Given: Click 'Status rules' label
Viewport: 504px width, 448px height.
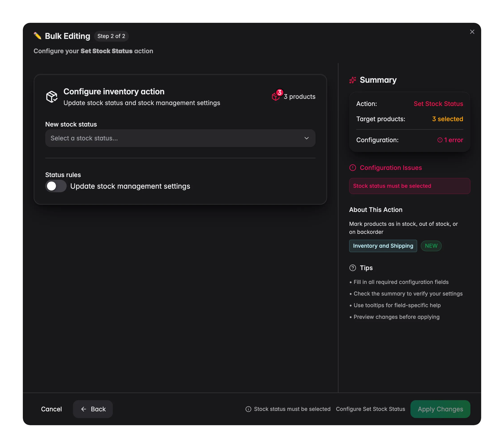Looking at the screenshot, I should (x=63, y=175).
